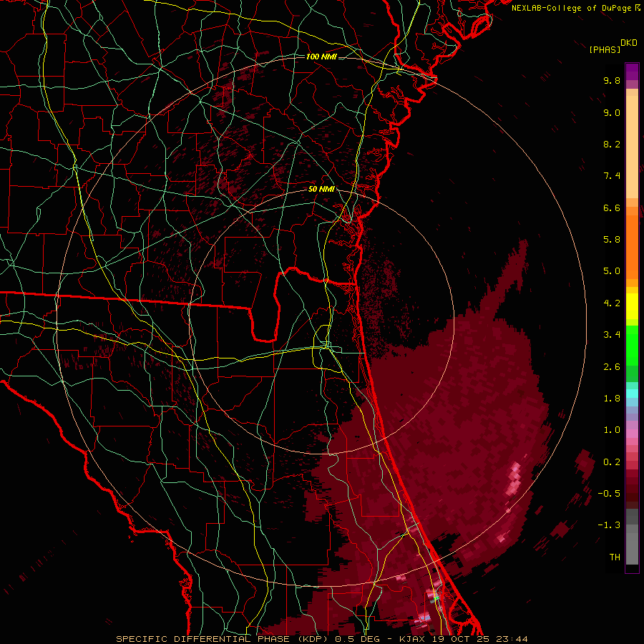This screenshot has width=644, height=644.
Task: Click the 4.2 value on the color scale
Action: [x=612, y=303]
